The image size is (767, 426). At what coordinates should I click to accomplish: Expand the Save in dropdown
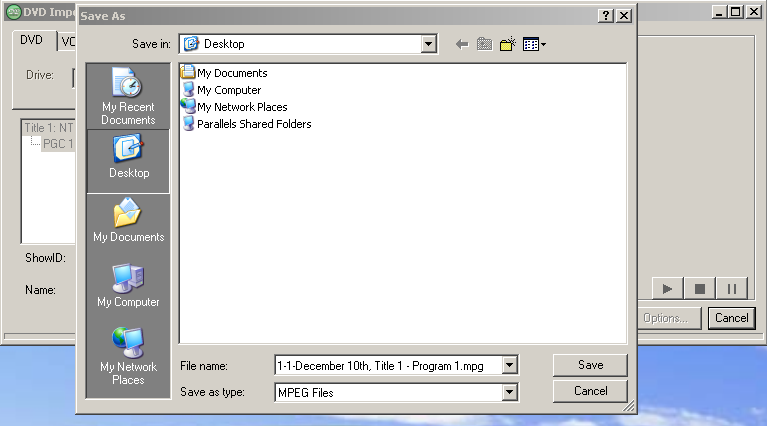428,44
